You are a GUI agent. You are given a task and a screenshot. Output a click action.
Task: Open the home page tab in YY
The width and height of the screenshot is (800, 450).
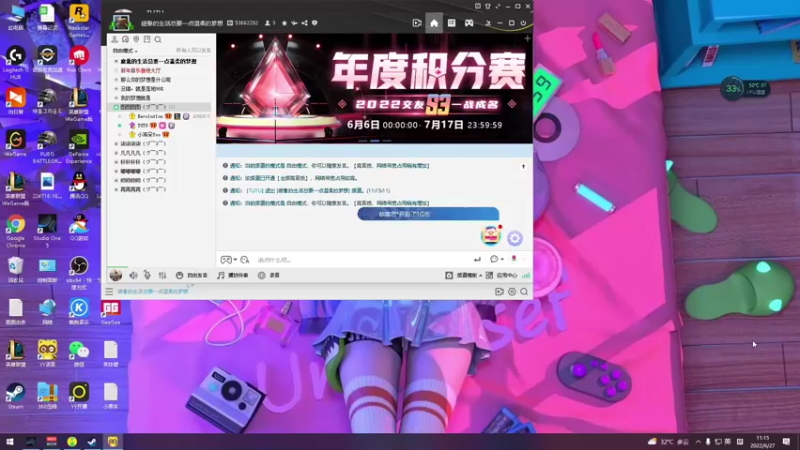pos(434,23)
